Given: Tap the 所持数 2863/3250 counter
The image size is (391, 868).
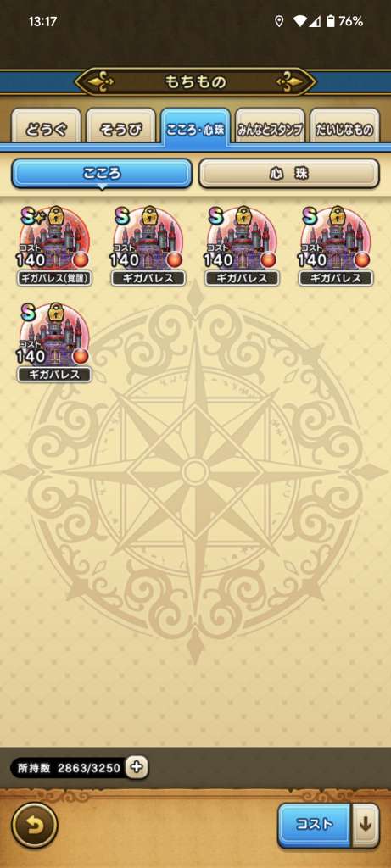Looking at the screenshot, I should pyautogui.click(x=67, y=768).
